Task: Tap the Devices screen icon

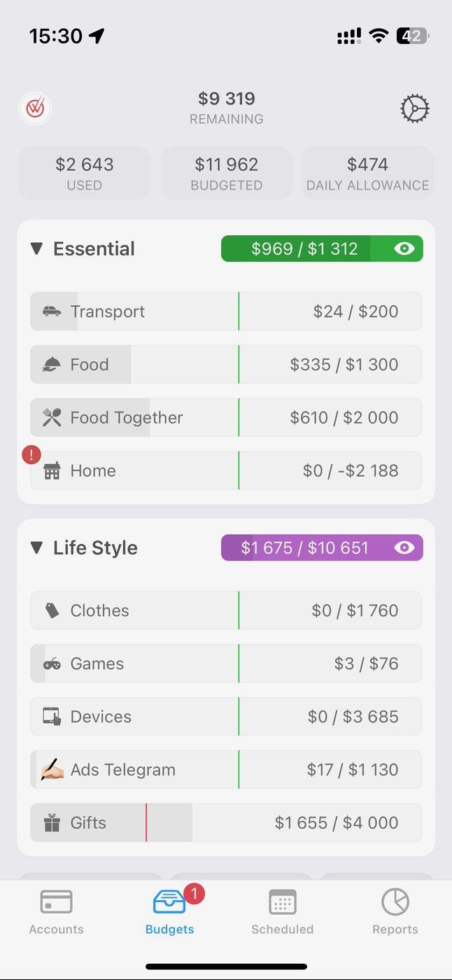Action: (52, 717)
